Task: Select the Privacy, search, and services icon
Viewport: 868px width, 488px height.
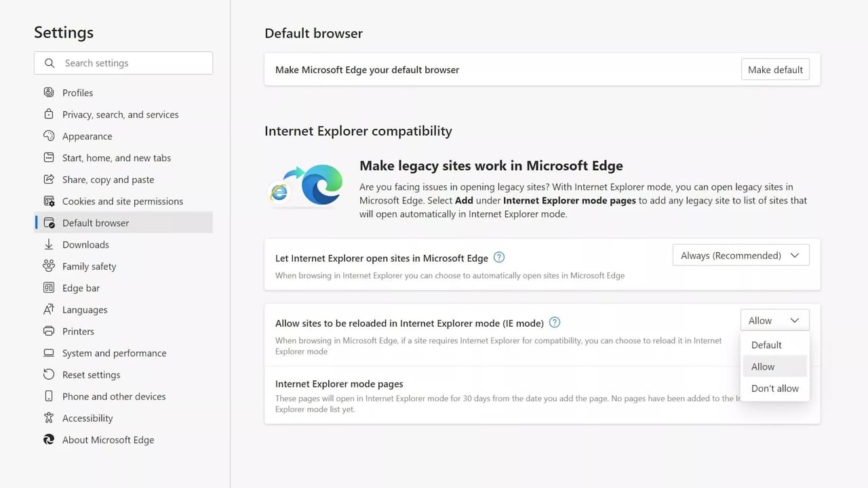Action: pyautogui.click(x=48, y=114)
